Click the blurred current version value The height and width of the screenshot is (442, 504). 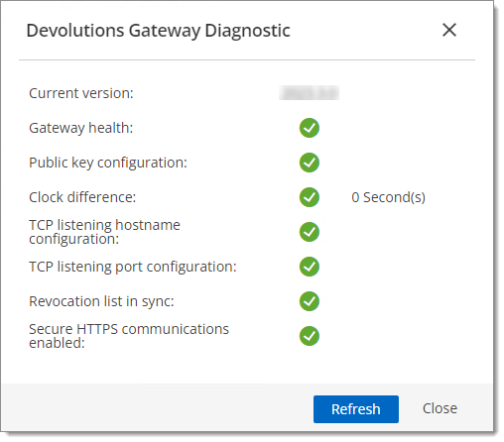point(309,93)
